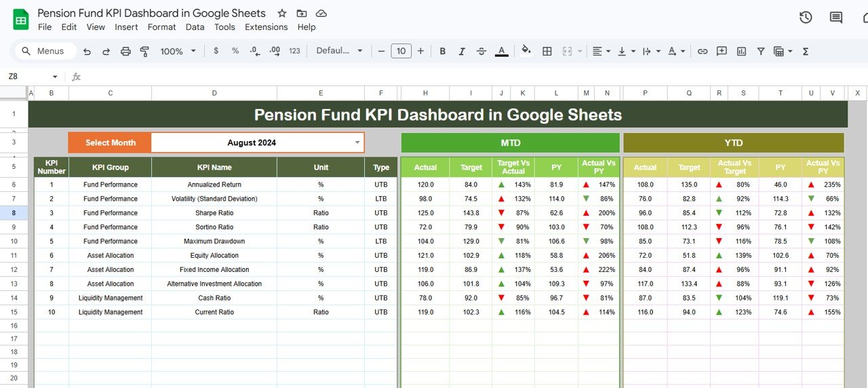868x388 pixels.
Task: Redo the last action
Action: point(106,51)
